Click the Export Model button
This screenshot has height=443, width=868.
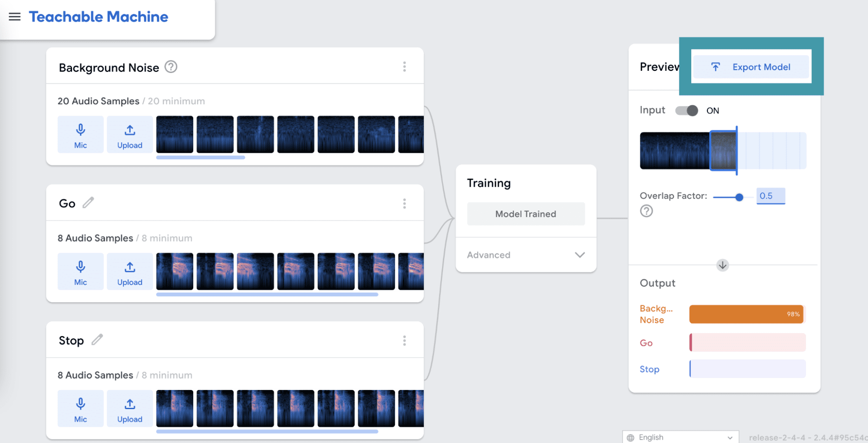pos(751,67)
